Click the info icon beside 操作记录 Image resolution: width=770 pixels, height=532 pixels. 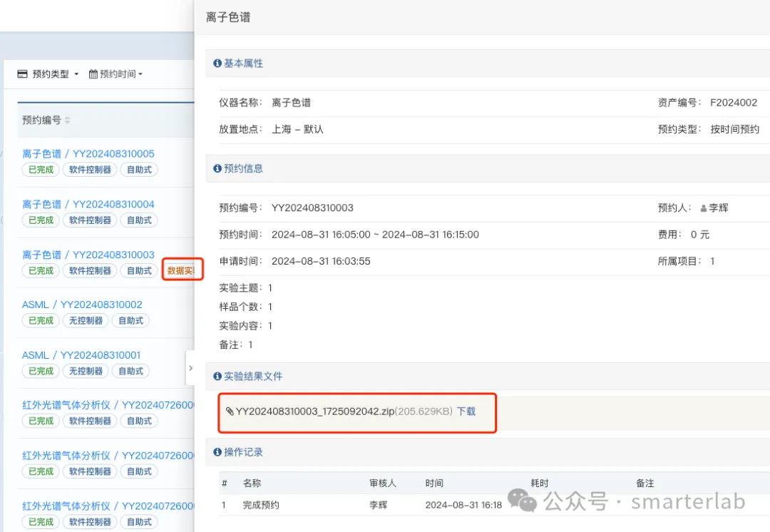(217, 452)
